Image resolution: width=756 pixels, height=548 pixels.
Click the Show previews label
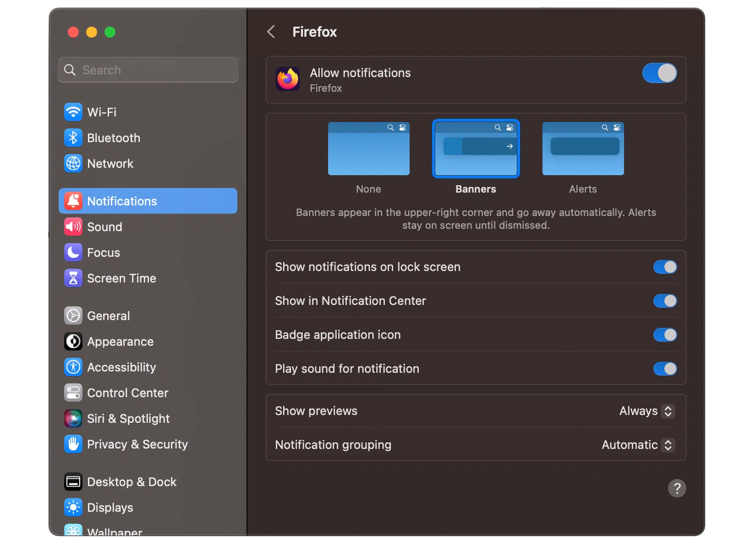(x=316, y=411)
